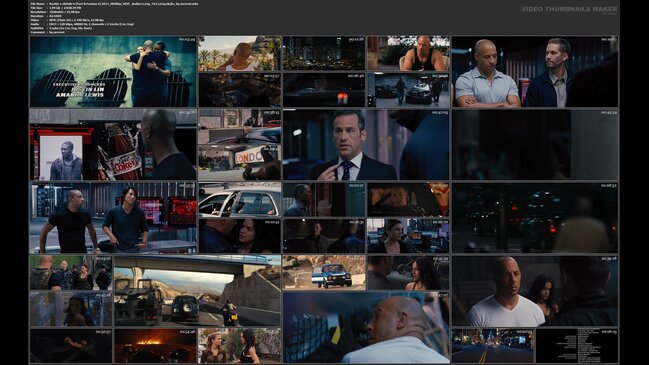Open the bald man from behind in cockpit thumbnail
This screenshot has height=365, width=649.
click(366, 327)
